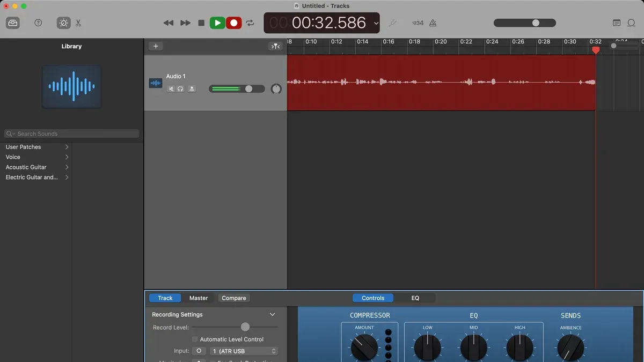Toggle input monitoring on Audio 1
This screenshot has width=644, height=362.
tap(191, 89)
